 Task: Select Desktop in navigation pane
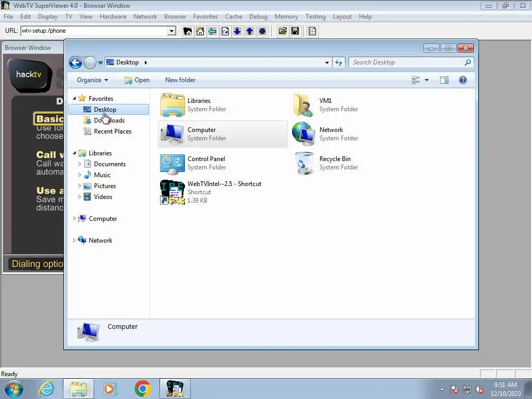(x=109, y=109)
